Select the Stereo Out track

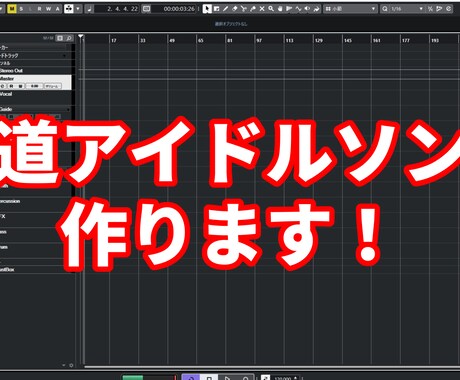36,71
